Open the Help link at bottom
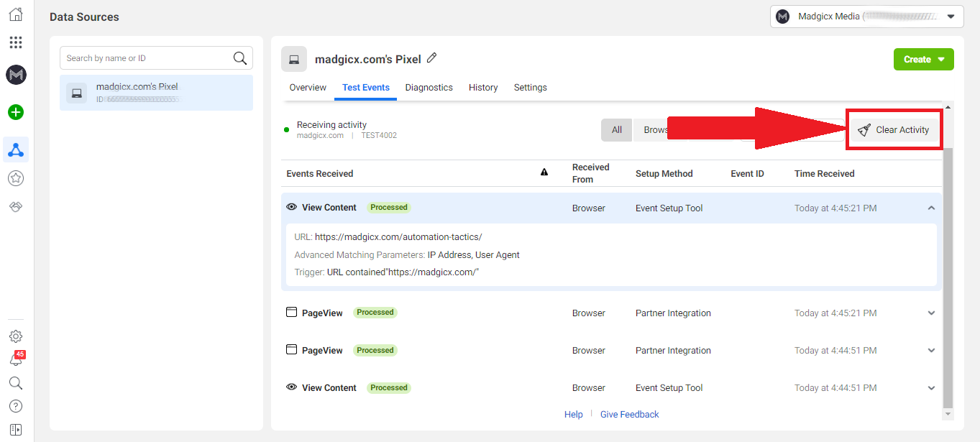The width and height of the screenshot is (980, 442). point(574,415)
